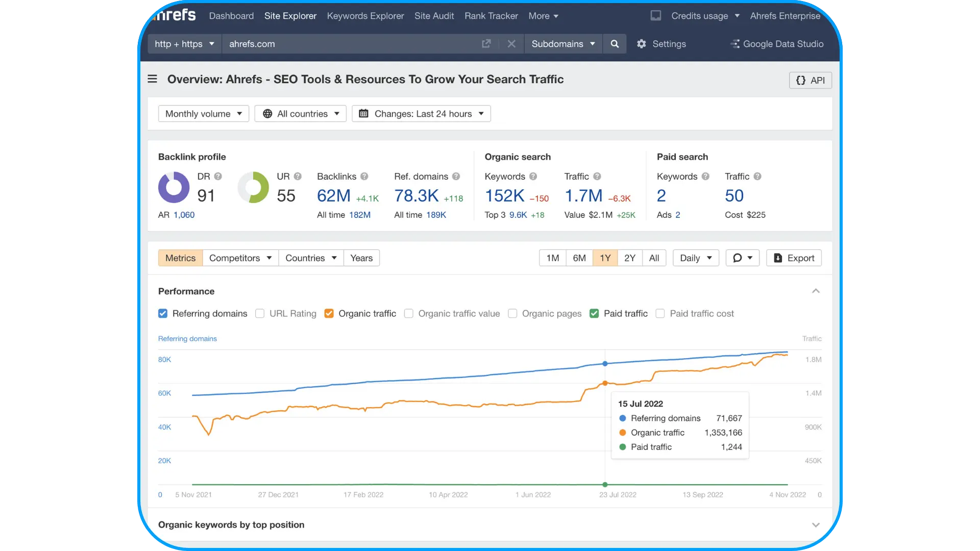Viewport: 980px width, 551px height.
Task: Open Keywords Explorer
Action: [x=365, y=16]
